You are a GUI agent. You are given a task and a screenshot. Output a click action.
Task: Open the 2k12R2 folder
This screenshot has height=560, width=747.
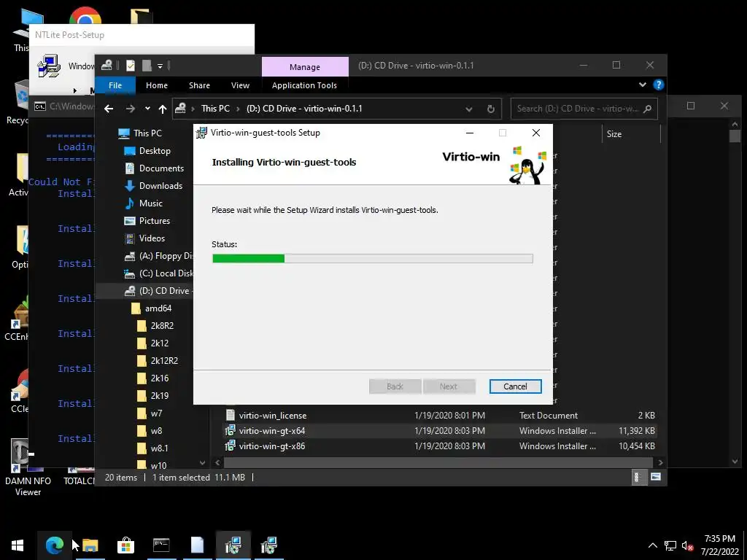click(164, 361)
